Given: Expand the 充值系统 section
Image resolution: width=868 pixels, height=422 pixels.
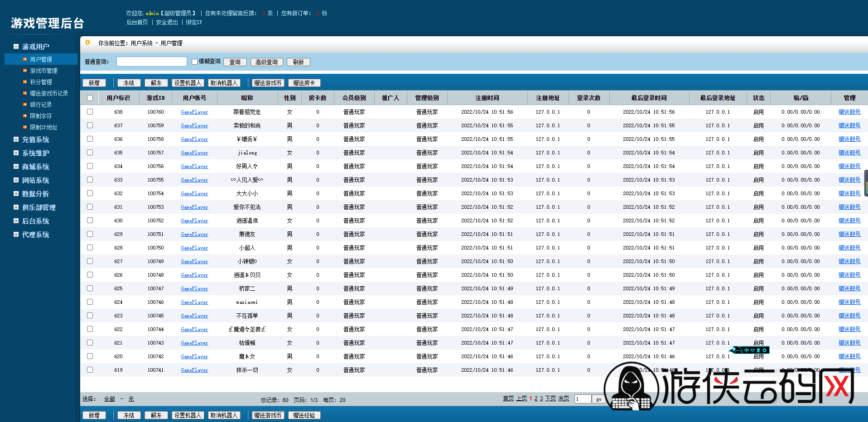Looking at the screenshot, I should click(16, 139).
